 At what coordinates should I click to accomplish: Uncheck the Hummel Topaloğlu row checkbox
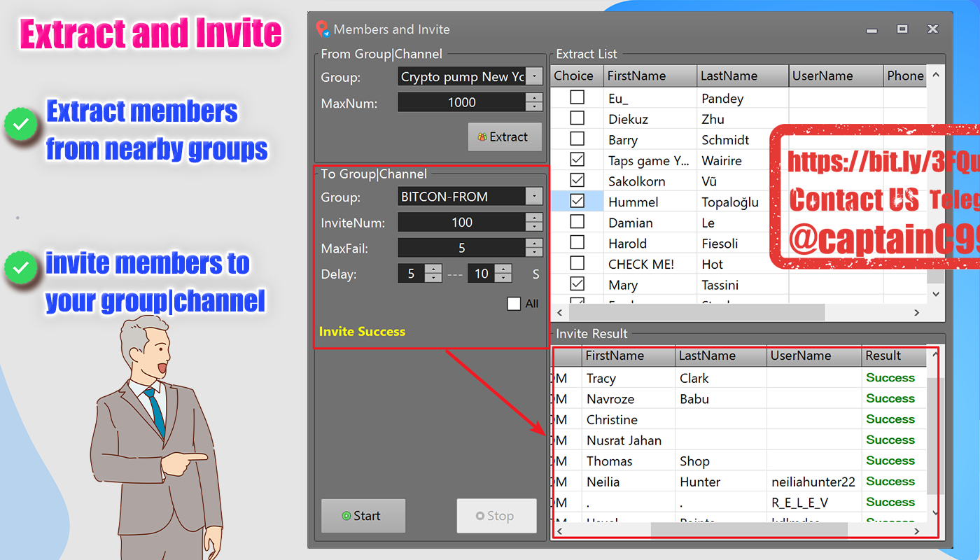(577, 201)
